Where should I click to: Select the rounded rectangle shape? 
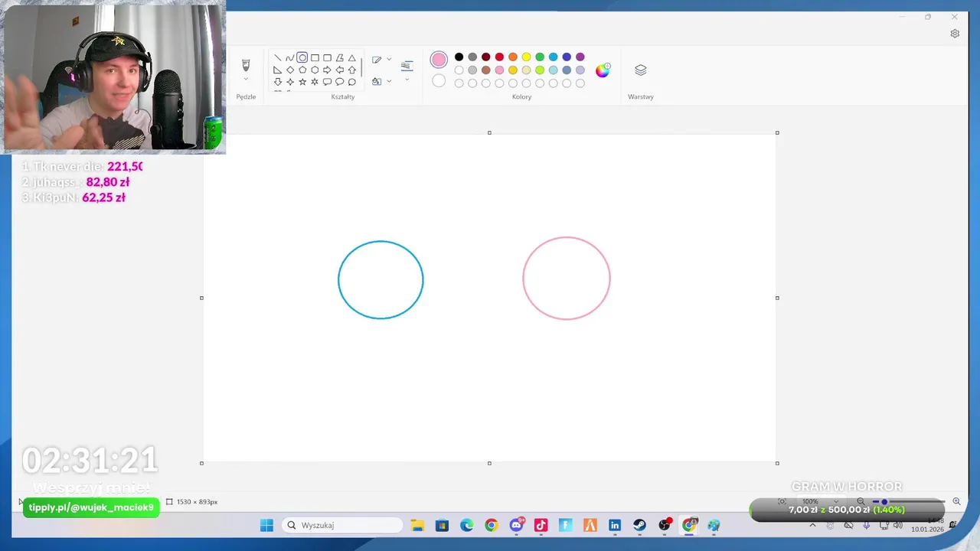[327, 58]
